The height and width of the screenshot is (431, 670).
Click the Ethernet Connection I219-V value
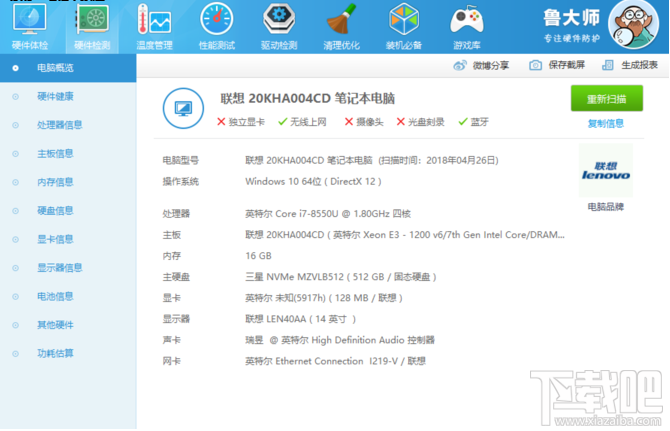click(x=335, y=361)
